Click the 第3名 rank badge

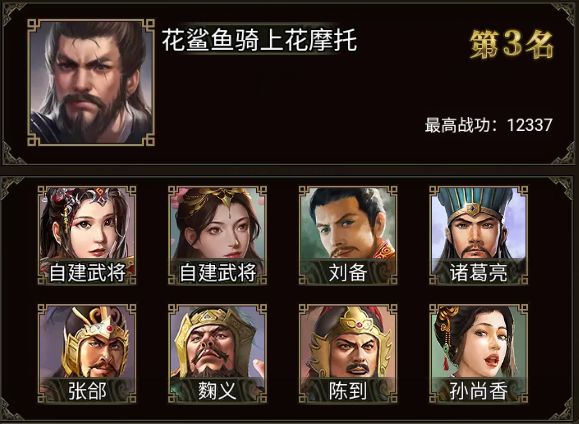(x=511, y=45)
